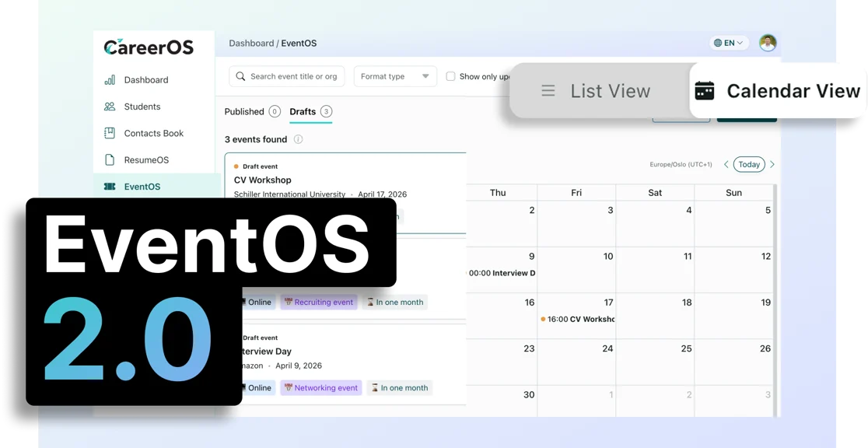Click the info icon beside events found
Screen dimensions: 868x448
pyautogui.click(x=298, y=139)
